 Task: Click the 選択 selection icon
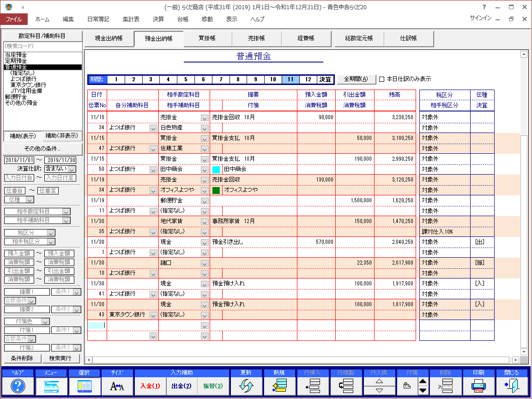[84, 386]
